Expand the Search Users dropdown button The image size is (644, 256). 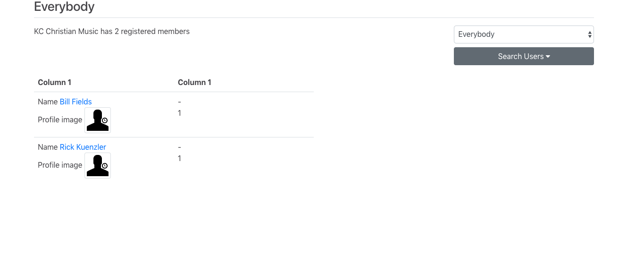[524, 56]
